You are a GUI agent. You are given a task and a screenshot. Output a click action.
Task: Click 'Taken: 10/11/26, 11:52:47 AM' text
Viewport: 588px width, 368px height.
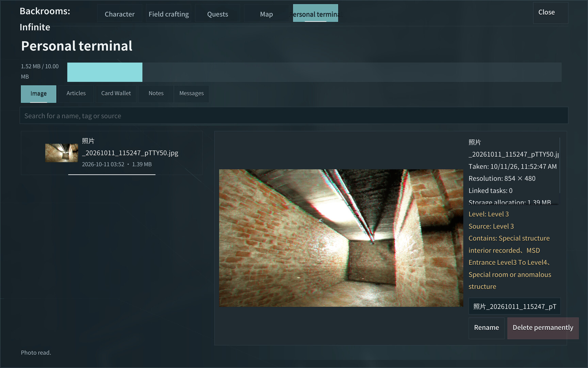(x=512, y=167)
